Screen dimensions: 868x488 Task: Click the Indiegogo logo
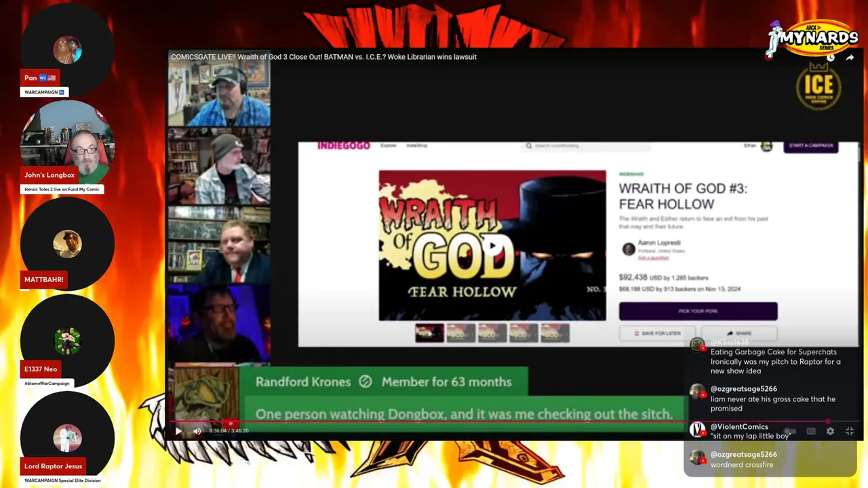point(344,146)
